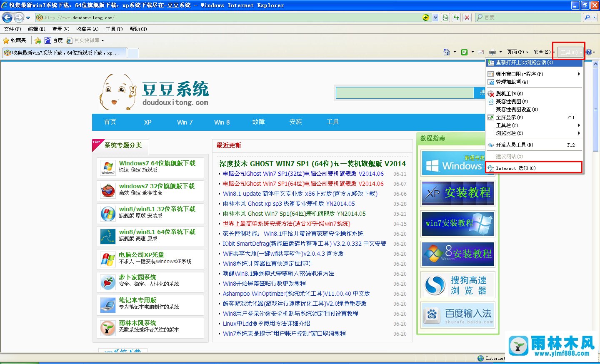600x364 pixels.
Task: Choose 重新打开上次浏览会话(S)
Action: tap(535, 62)
